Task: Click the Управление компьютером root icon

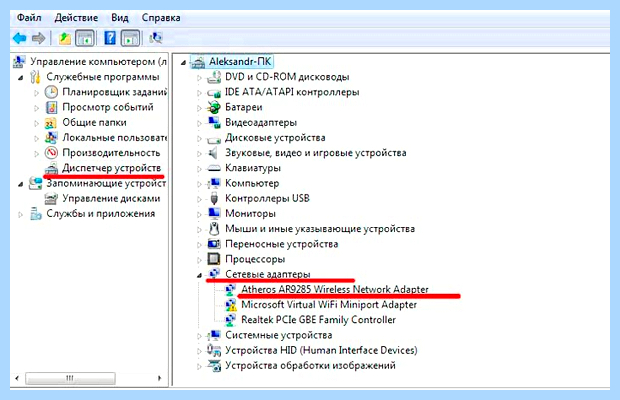Action: (x=19, y=62)
